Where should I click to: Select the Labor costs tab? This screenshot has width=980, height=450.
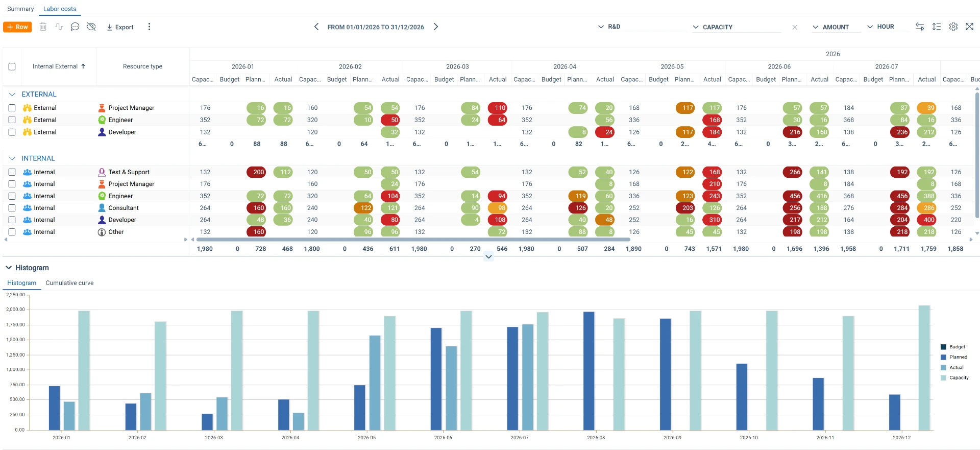[60, 9]
